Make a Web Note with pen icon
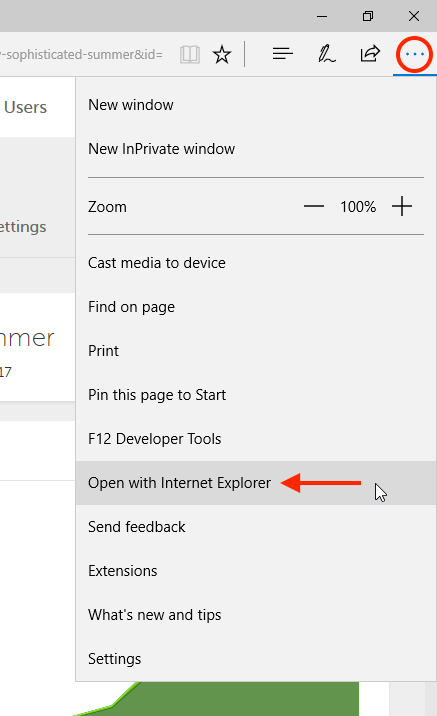The height and width of the screenshot is (716, 437). [x=326, y=54]
